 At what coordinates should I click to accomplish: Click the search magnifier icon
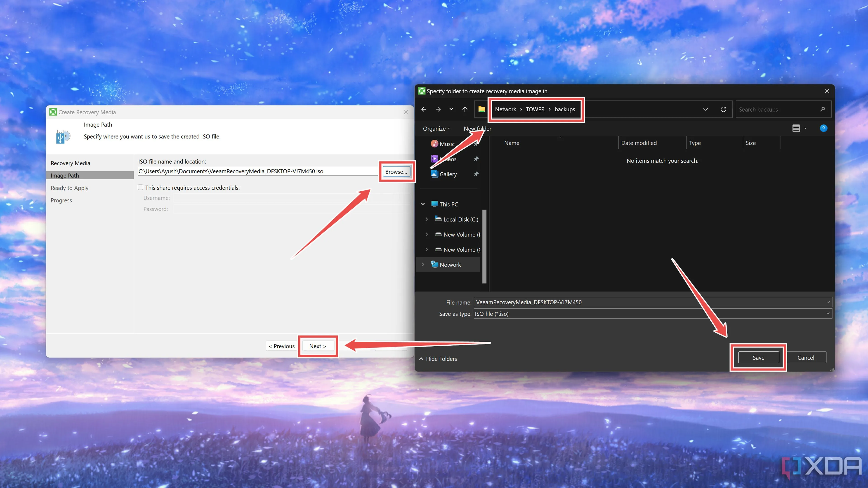coord(822,109)
